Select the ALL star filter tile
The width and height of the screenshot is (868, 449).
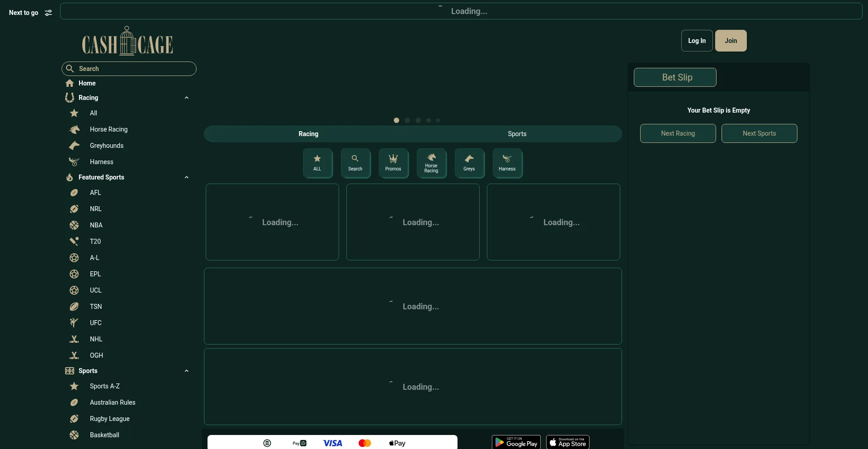pos(317,163)
